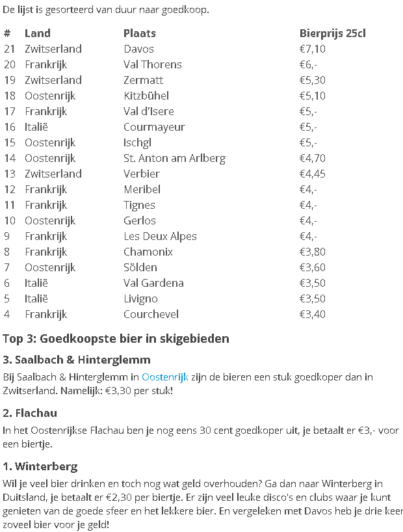Click the Top 3 Goedkoopste bier heading
The width and height of the screenshot is (403, 532).
click(x=116, y=339)
